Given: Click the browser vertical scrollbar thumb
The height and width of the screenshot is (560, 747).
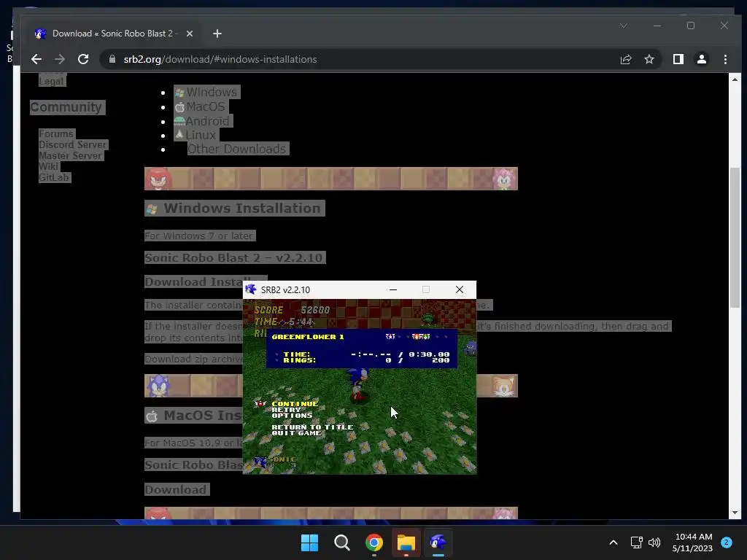Looking at the screenshot, I should click(x=735, y=238).
